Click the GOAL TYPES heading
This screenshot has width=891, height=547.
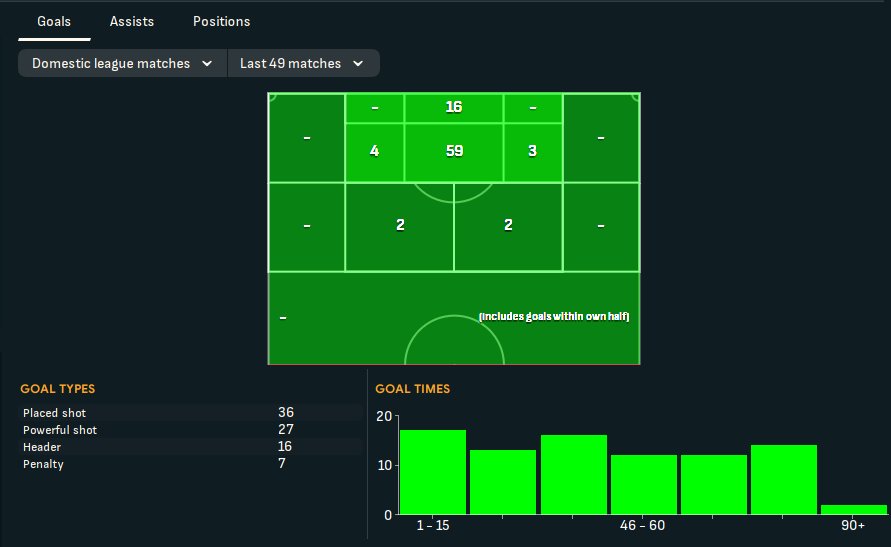[58, 389]
